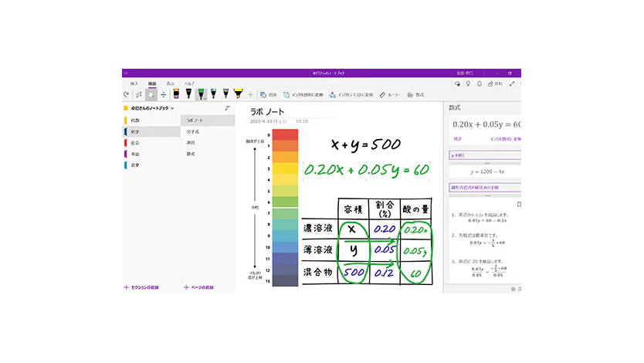Open the steps for solving linear equation dropdown
Viewport: 644px width, 363px height.
click(485, 187)
